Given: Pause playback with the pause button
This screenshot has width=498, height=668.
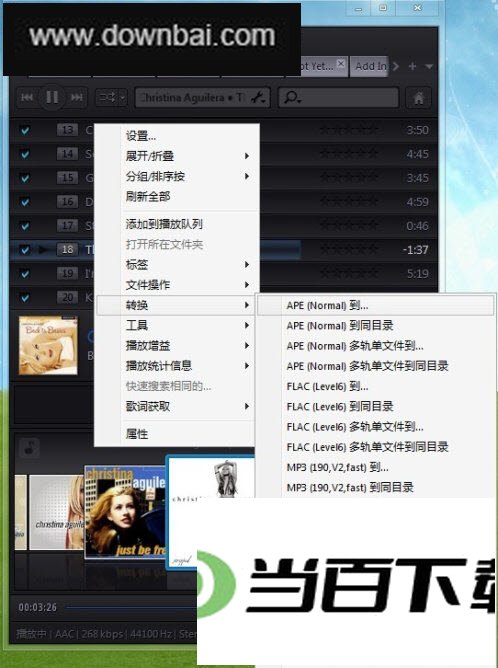Looking at the screenshot, I should (x=52, y=98).
